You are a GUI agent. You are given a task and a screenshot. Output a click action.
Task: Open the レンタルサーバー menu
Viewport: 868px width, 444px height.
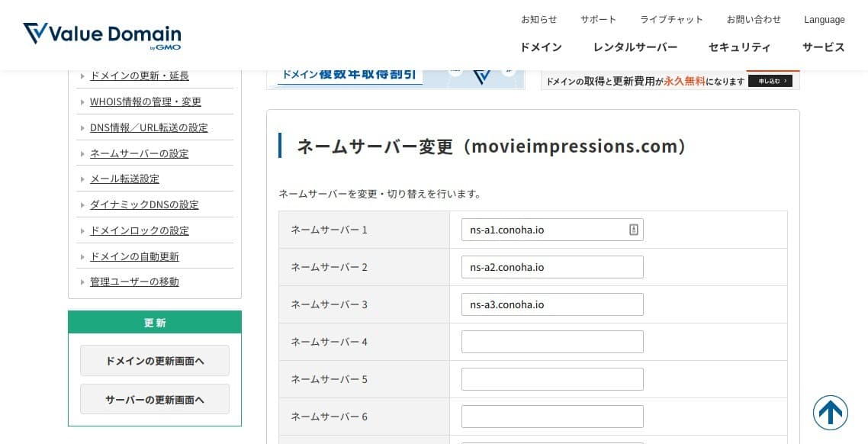635,47
